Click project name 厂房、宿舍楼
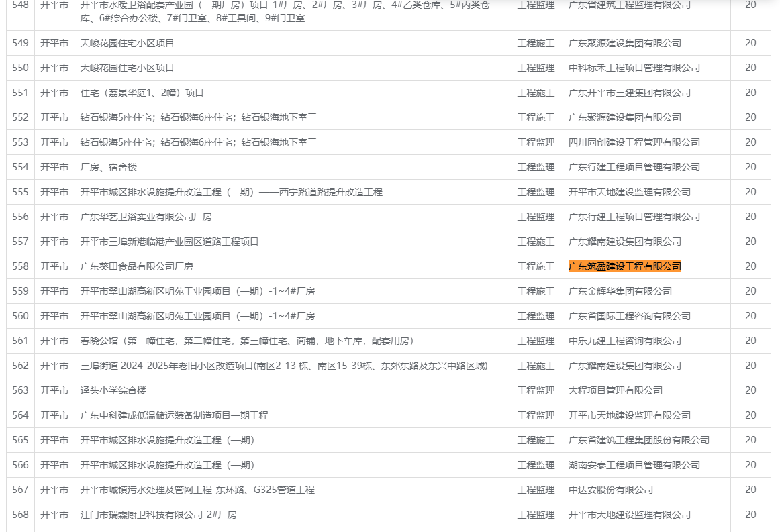The image size is (780, 532). pos(109,167)
